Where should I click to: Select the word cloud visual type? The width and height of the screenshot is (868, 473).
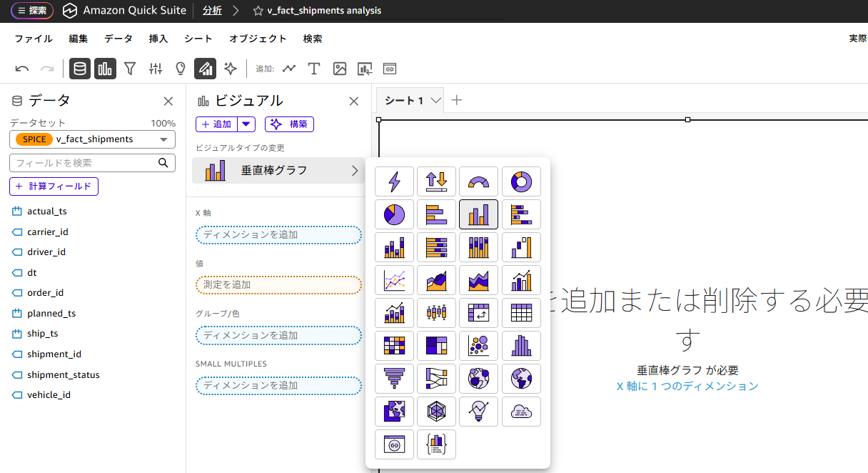[521, 411]
